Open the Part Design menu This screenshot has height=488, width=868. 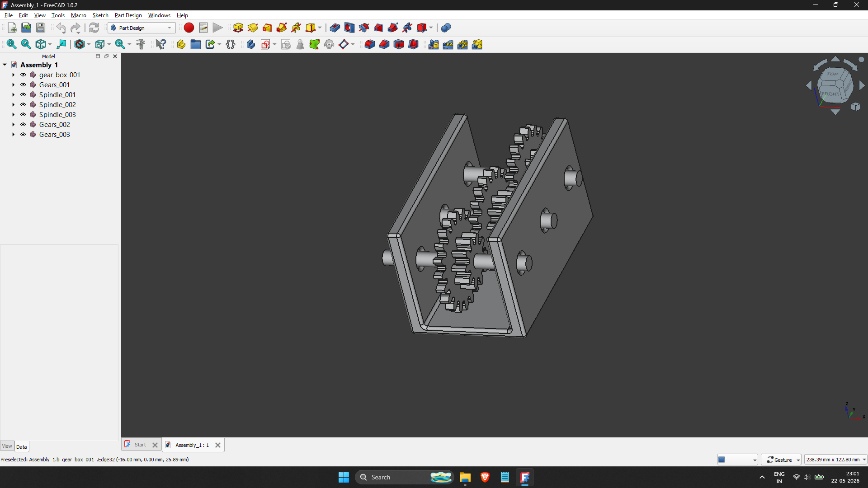pyautogui.click(x=128, y=15)
